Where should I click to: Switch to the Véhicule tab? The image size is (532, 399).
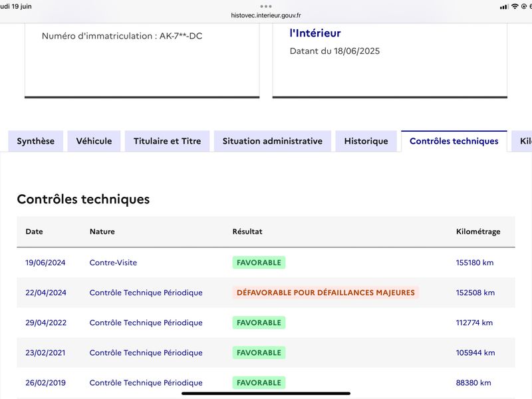[94, 141]
